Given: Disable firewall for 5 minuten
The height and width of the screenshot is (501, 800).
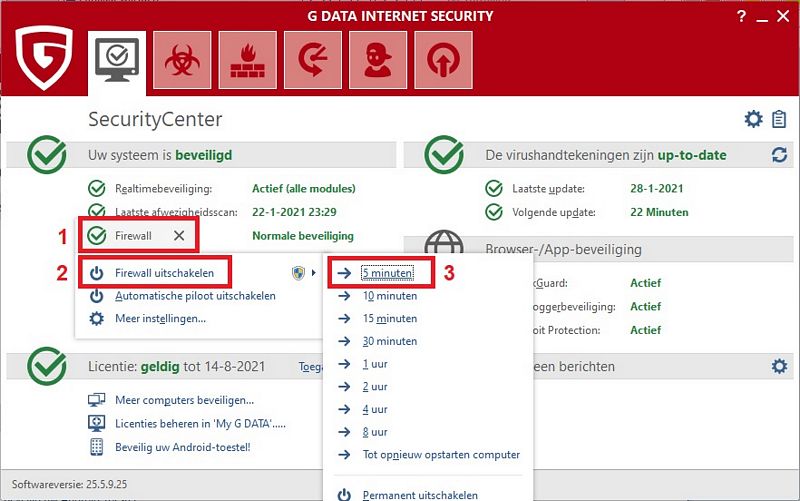Looking at the screenshot, I should [388, 273].
